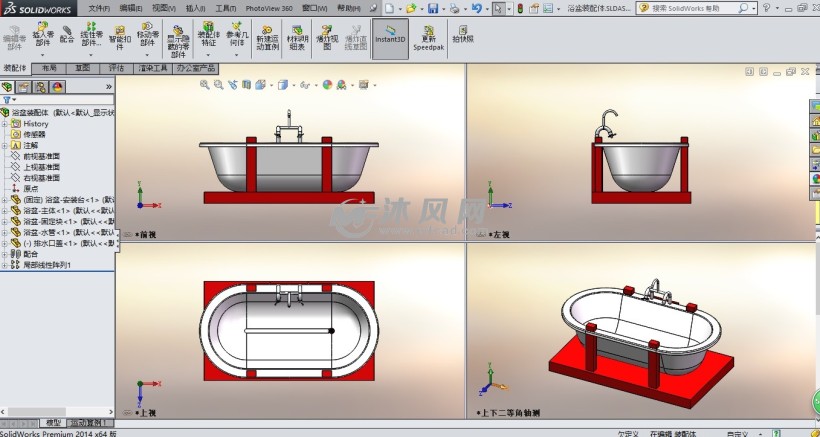
Task: Open PropertyManager tab icon in left panel
Action: coord(24,87)
